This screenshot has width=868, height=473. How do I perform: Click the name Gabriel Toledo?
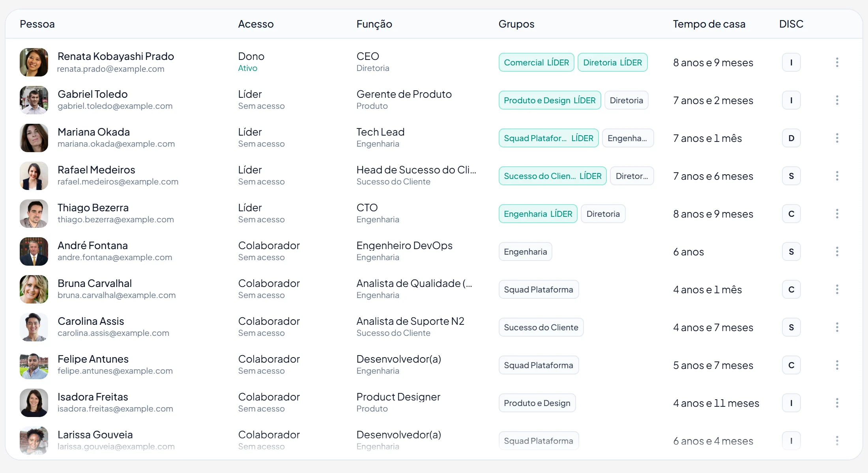pyautogui.click(x=93, y=94)
